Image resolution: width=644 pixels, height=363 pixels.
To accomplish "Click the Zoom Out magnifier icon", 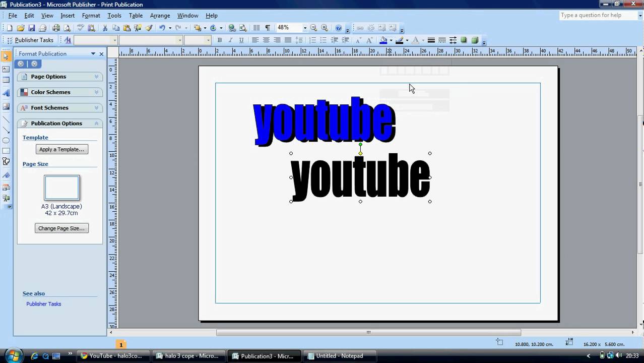I will (x=313, y=28).
